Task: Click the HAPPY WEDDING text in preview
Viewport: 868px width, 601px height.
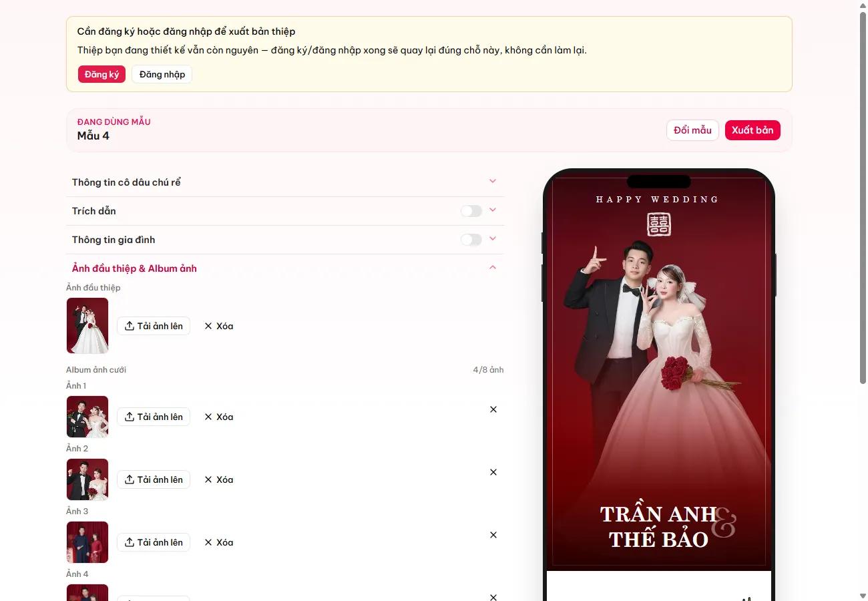Action: pyautogui.click(x=658, y=199)
